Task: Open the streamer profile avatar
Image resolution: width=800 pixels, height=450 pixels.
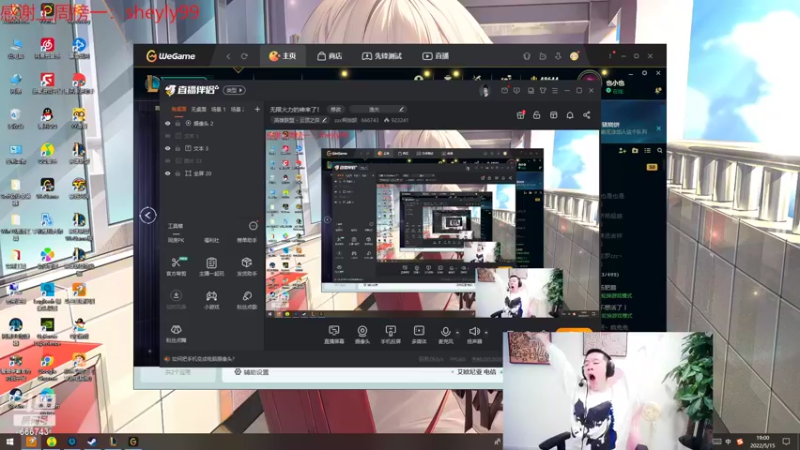Action: 484,91
